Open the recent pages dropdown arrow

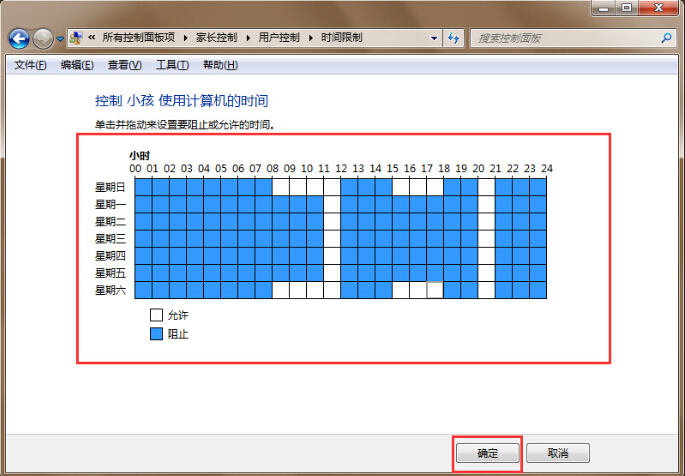pos(60,38)
